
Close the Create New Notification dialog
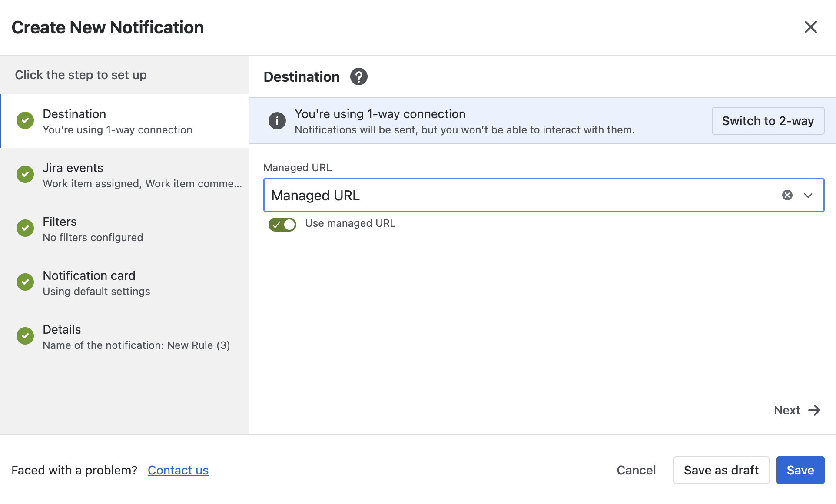(x=810, y=27)
